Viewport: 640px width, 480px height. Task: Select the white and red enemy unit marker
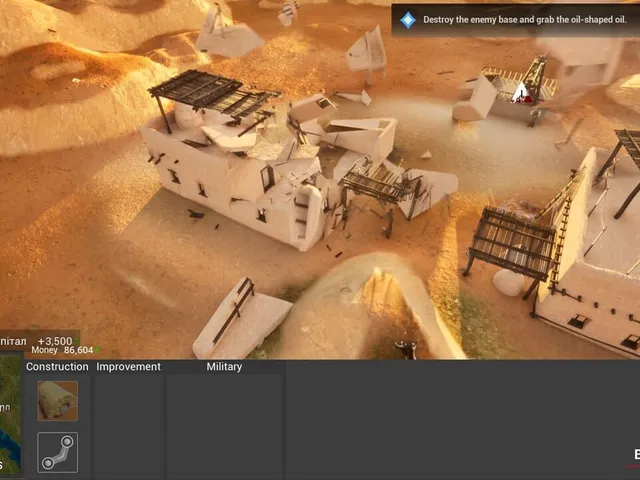(522, 93)
